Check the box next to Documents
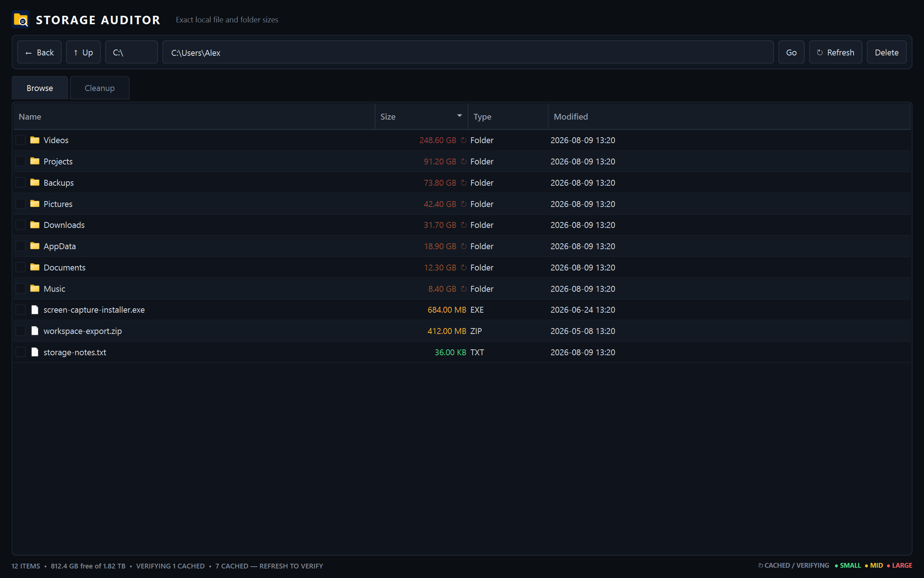This screenshot has height=578, width=924. (x=21, y=267)
